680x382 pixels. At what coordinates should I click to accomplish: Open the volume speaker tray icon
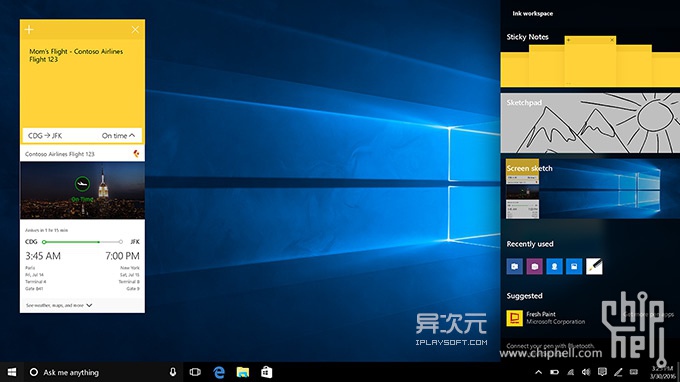[586, 372]
